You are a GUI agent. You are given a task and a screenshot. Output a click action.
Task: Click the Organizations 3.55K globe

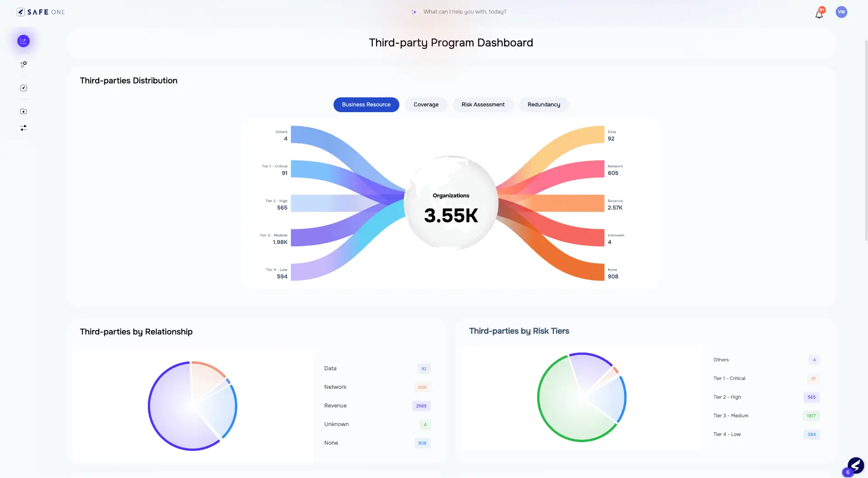point(451,203)
